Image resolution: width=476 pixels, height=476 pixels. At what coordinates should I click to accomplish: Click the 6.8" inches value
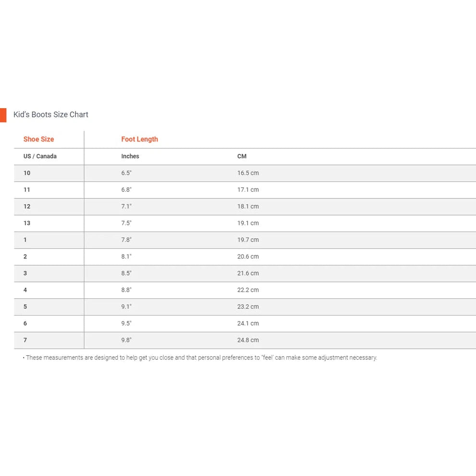pos(126,190)
